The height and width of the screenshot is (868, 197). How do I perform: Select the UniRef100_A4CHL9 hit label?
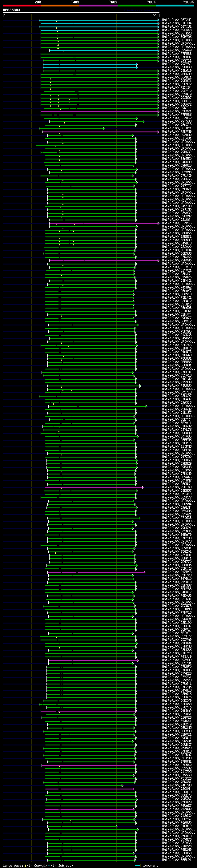point(177,826)
